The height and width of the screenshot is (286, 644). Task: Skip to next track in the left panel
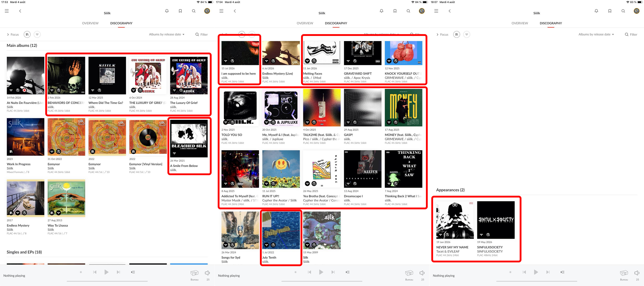[118, 272]
